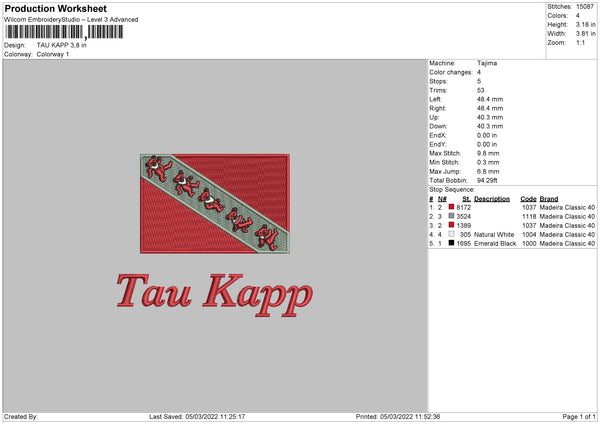Click the 'Description' column header

[492, 199]
